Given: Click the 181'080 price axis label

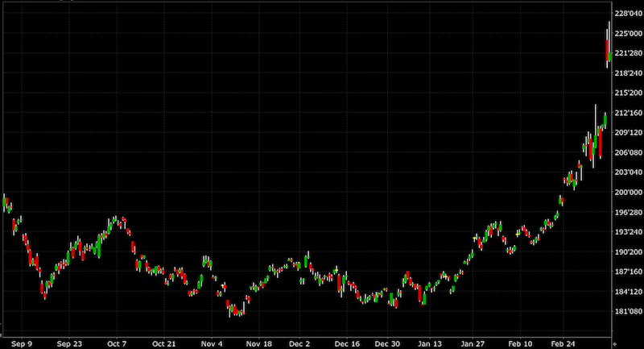Looking at the screenshot, I should click(x=628, y=312).
